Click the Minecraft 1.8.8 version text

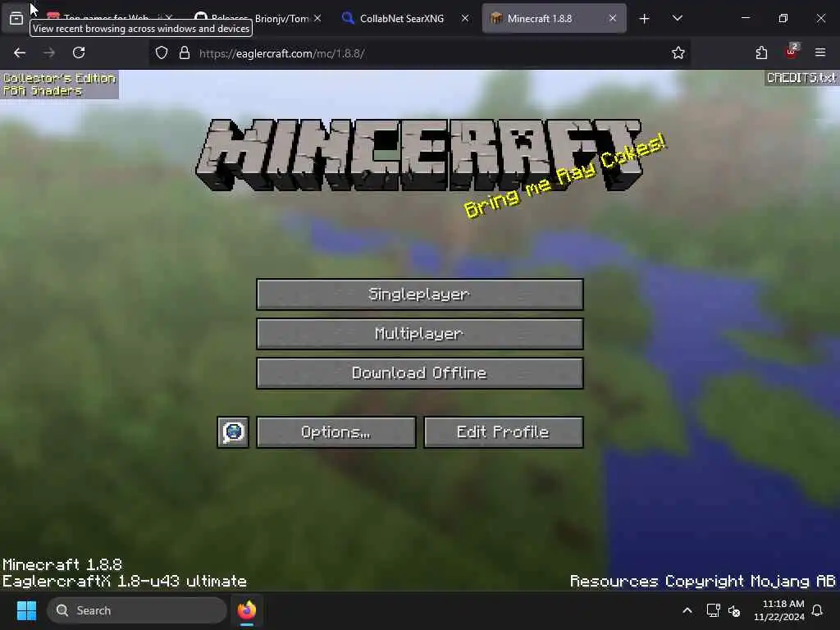(62, 564)
